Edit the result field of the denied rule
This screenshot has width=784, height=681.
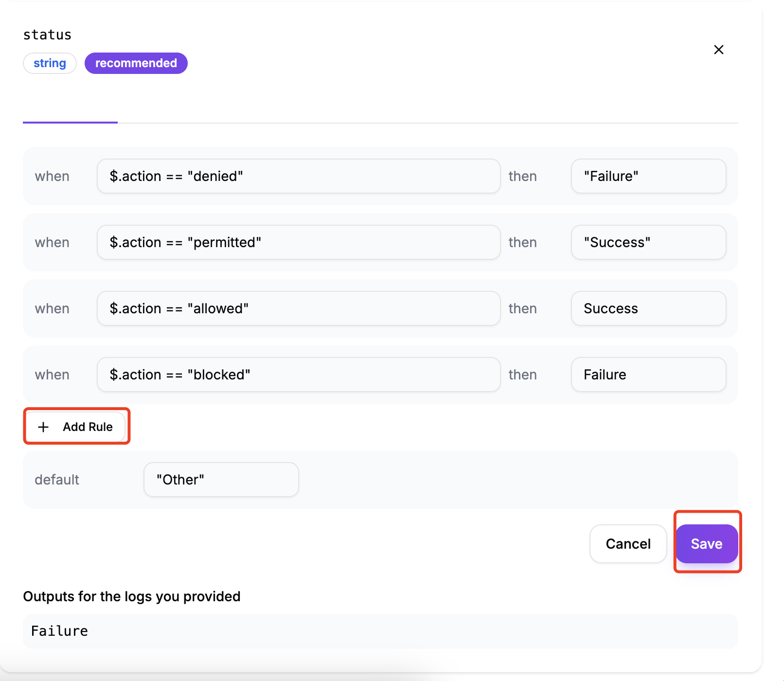pos(648,176)
